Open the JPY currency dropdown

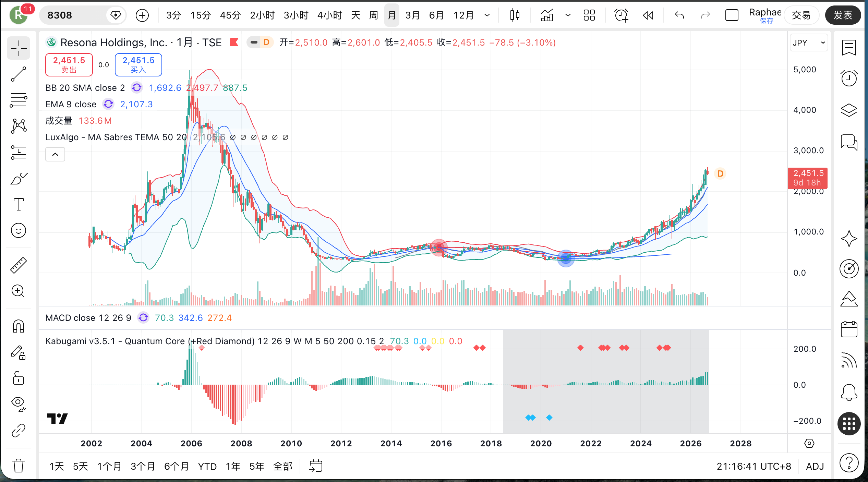tap(809, 43)
